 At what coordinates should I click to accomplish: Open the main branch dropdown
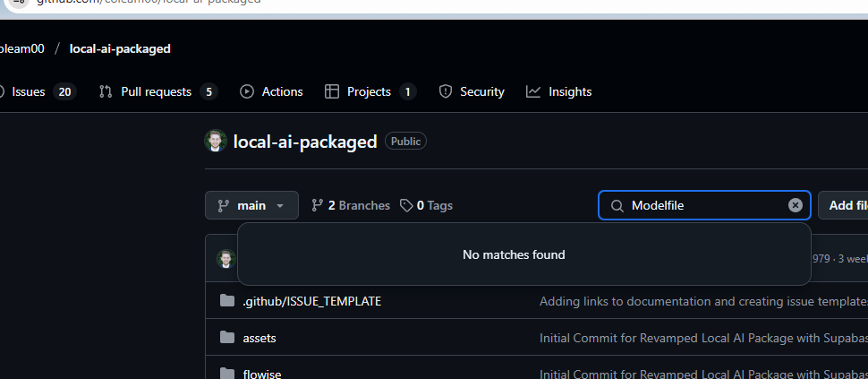tap(251, 205)
